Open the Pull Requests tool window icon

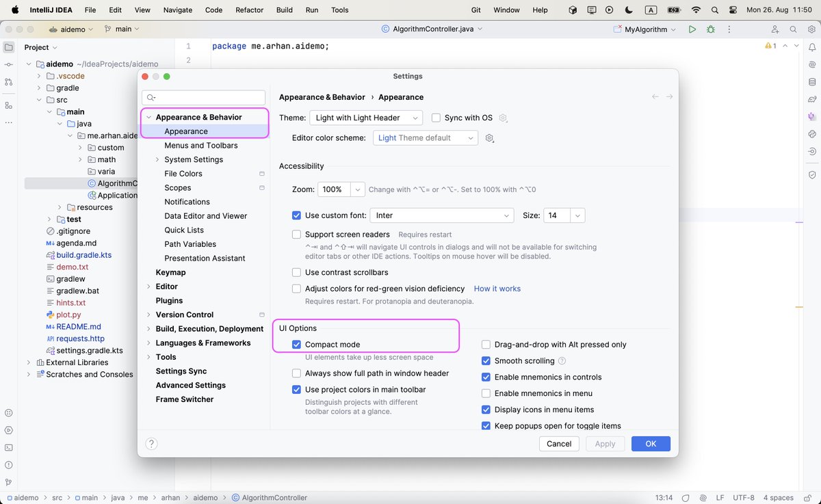pos(8,81)
